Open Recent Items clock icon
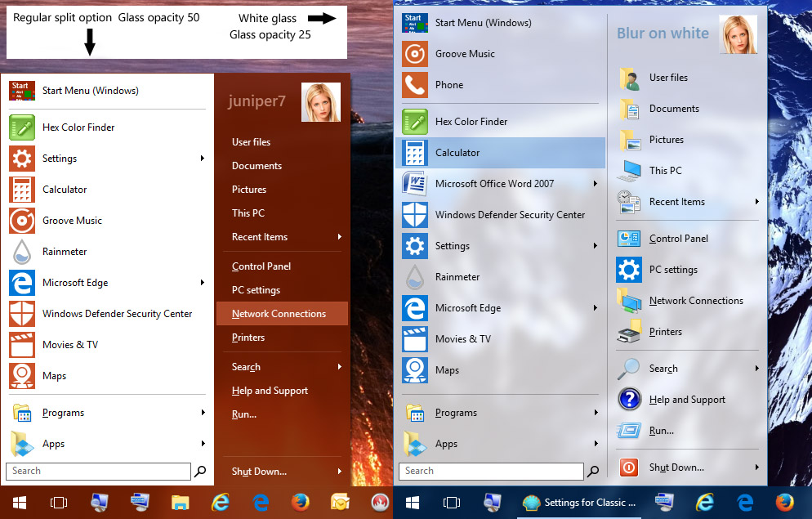812x519 pixels. click(629, 202)
